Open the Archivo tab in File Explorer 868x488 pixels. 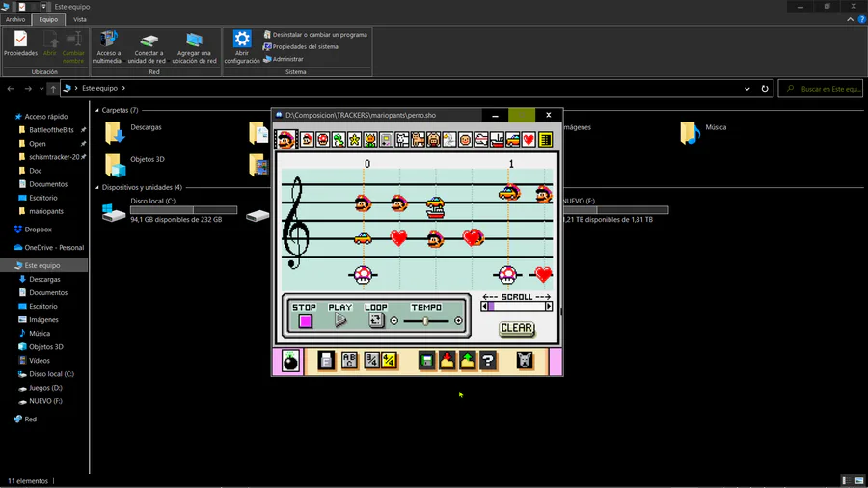click(x=15, y=19)
